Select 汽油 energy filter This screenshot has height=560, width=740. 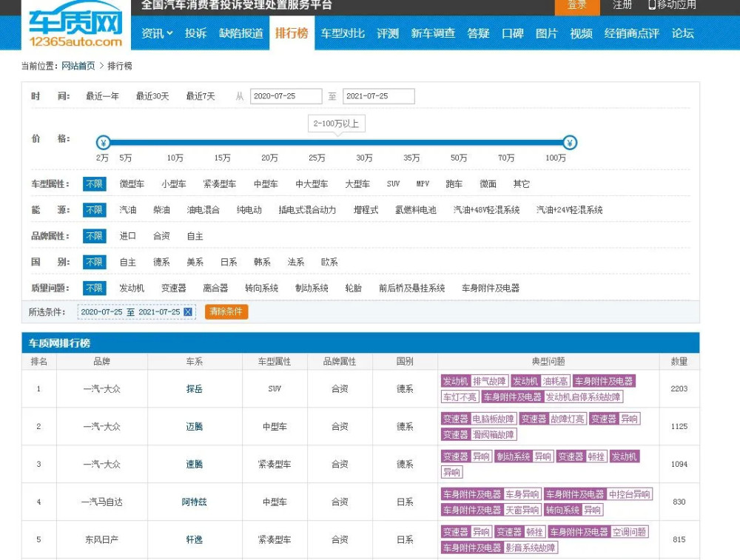pyautogui.click(x=127, y=210)
